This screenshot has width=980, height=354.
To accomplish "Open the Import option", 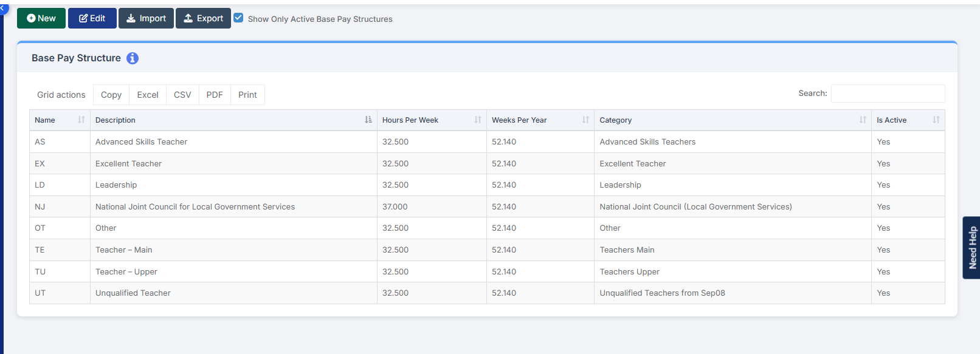I will pyautogui.click(x=146, y=18).
